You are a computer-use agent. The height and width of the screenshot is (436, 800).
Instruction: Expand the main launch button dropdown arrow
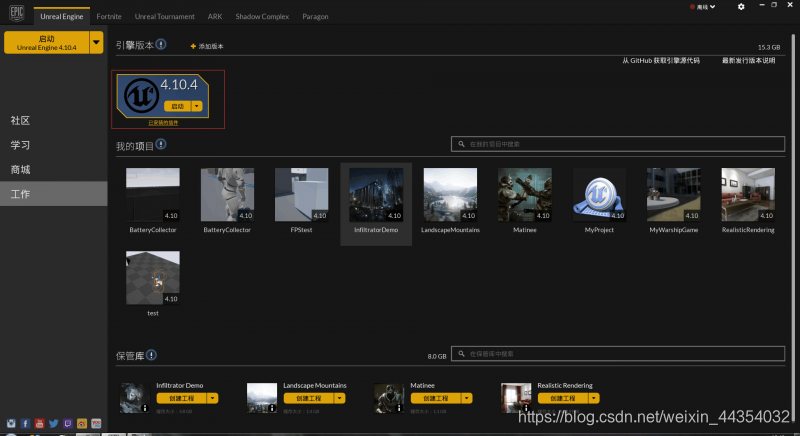96,42
